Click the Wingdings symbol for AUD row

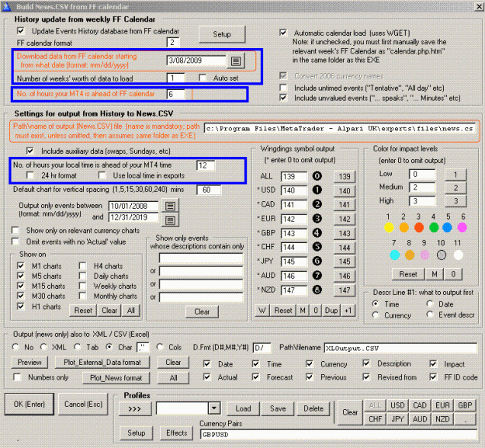pos(317,276)
